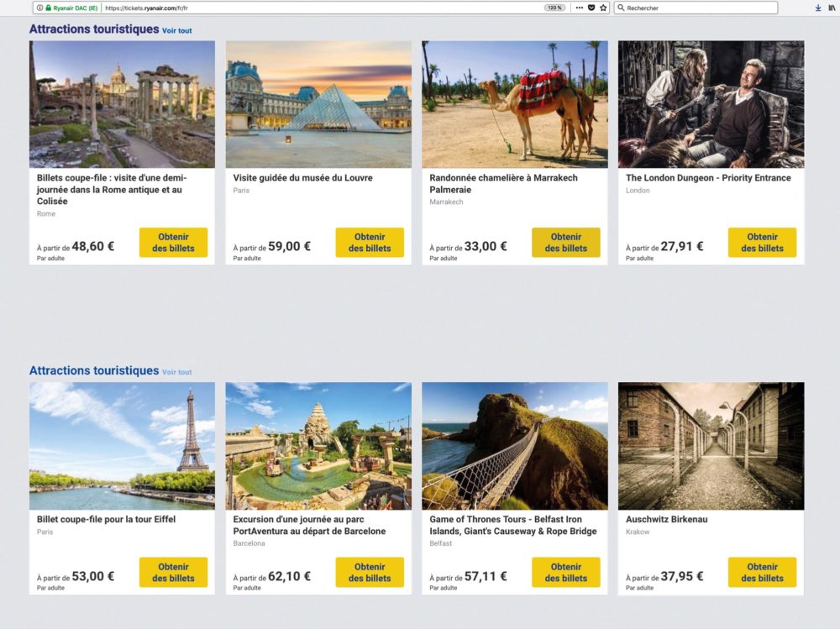Image resolution: width=840 pixels, height=629 pixels.
Task: Click 'Obtenir des billets' for Louvre visit
Action: 370,243
